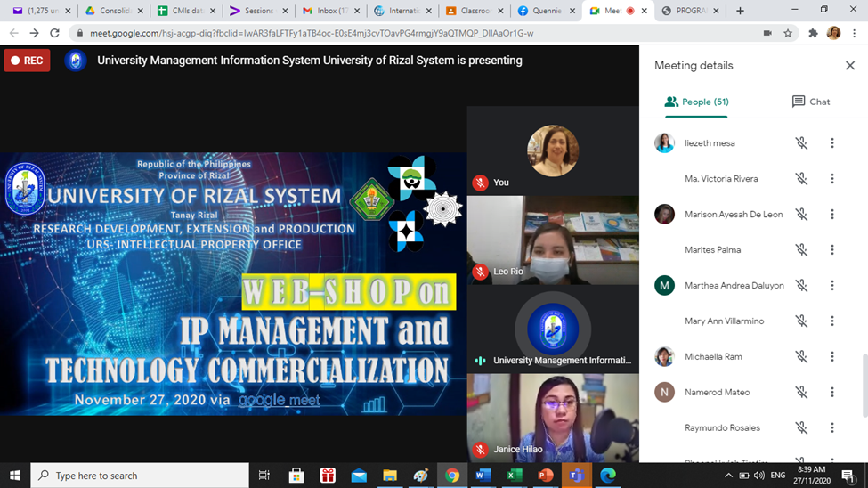Select University Management Information presenter tile
This screenshot has height=488, width=868.
553,329
